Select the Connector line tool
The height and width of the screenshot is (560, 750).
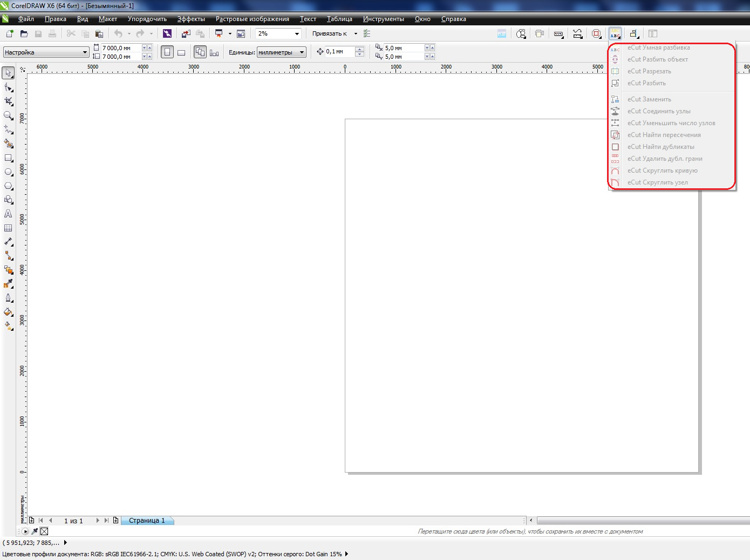click(8, 256)
